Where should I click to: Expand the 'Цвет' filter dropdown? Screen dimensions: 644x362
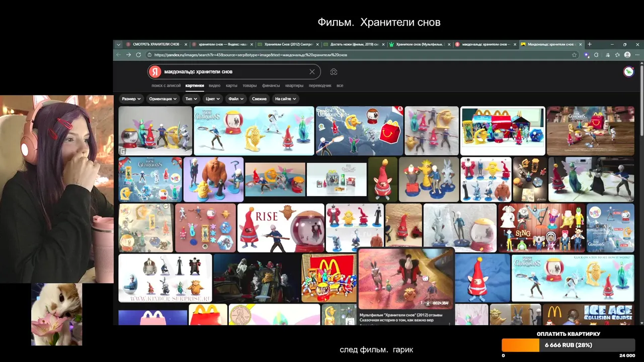tap(212, 99)
